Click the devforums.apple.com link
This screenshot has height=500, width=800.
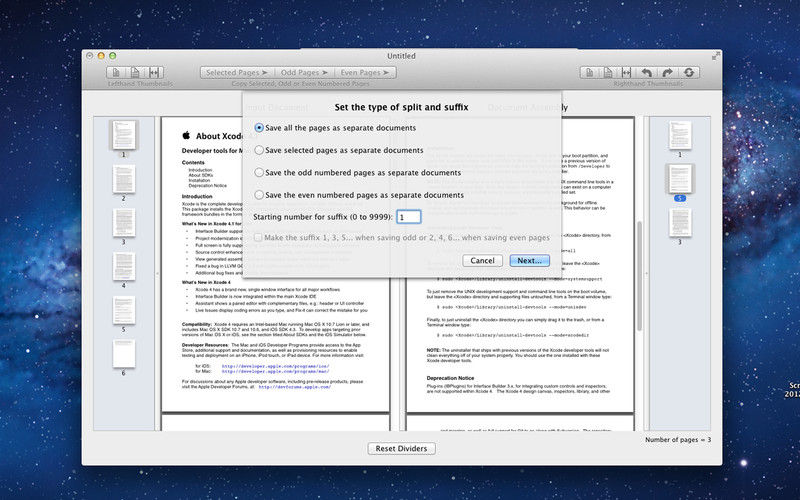click(x=295, y=387)
